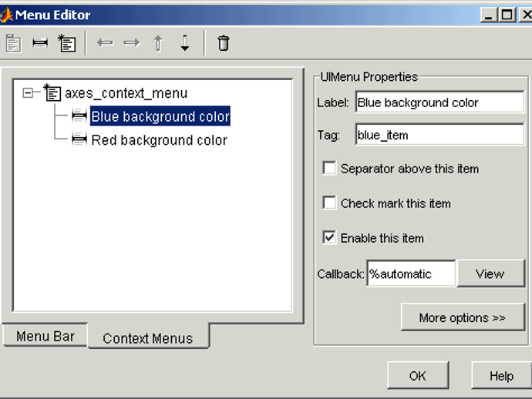
Task: Confirm with the OK button
Action: [x=418, y=375]
